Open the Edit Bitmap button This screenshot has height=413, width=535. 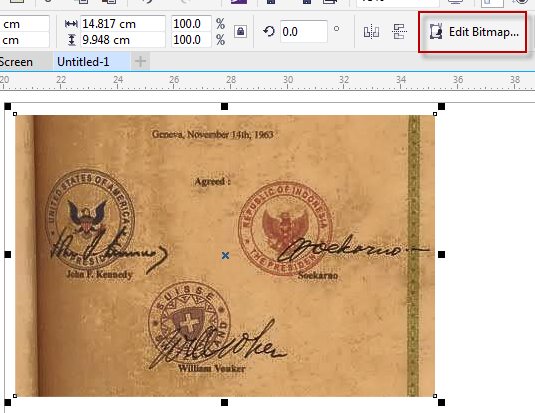pos(473,32)
